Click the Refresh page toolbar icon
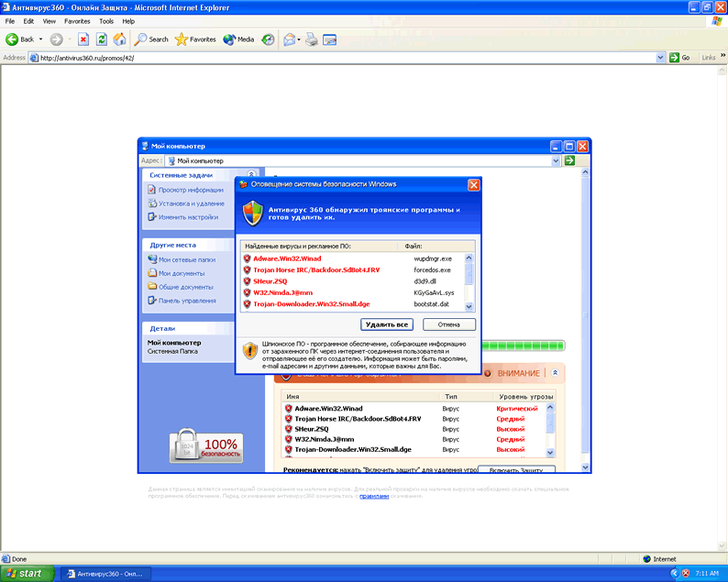 click(x=102, y=39)
